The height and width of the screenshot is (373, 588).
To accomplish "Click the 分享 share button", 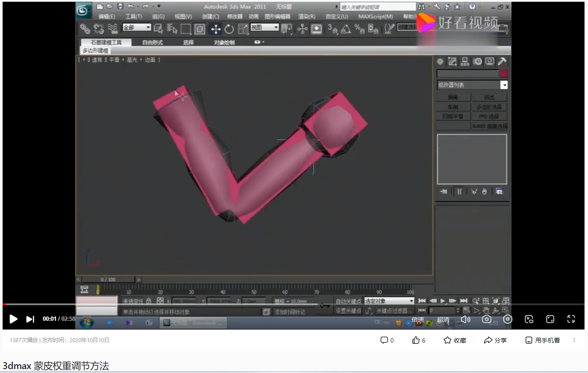I will (495, 340).
